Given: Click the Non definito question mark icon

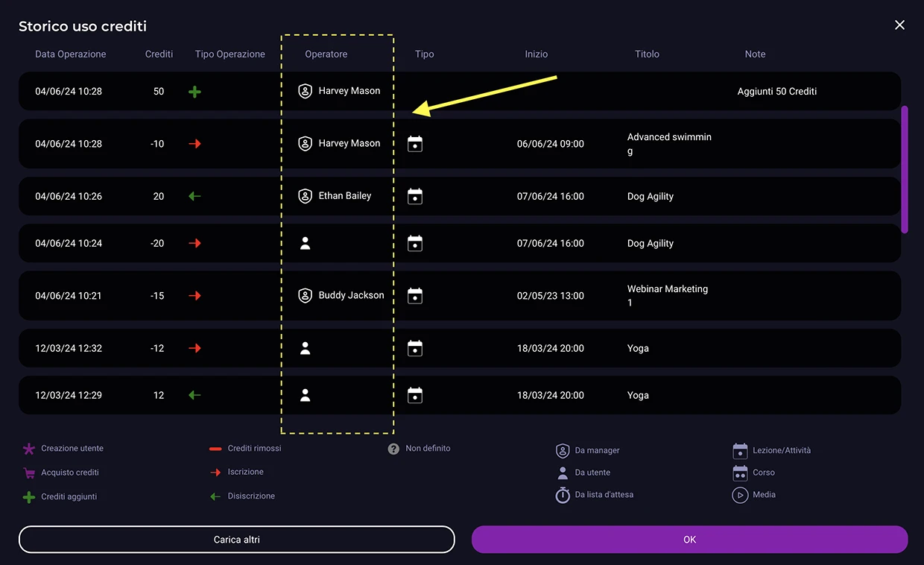Looking at the screenshot, I should coord(393,449).
